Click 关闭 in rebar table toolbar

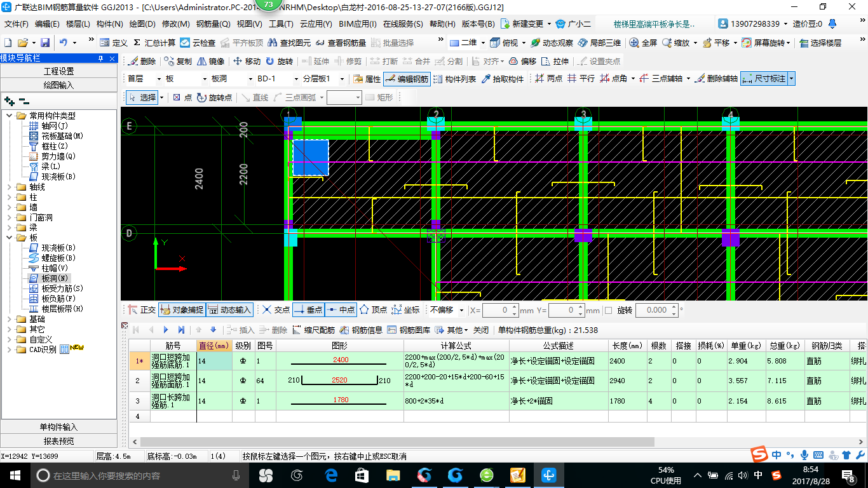(x=481, y=330)
